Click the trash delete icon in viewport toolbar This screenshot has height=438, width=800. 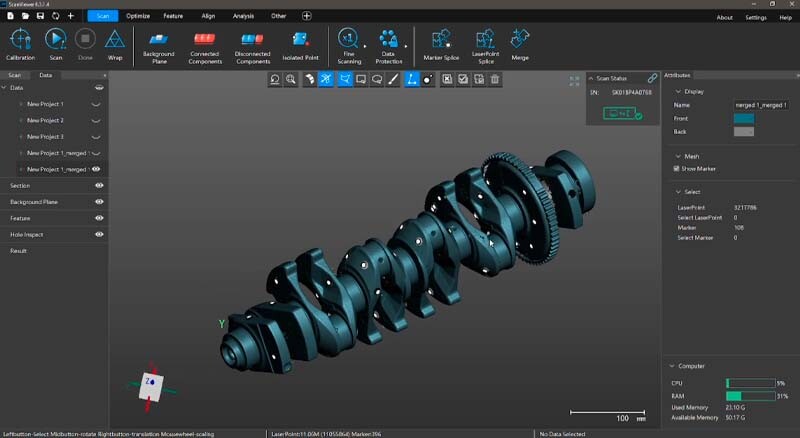click(494, 79)
